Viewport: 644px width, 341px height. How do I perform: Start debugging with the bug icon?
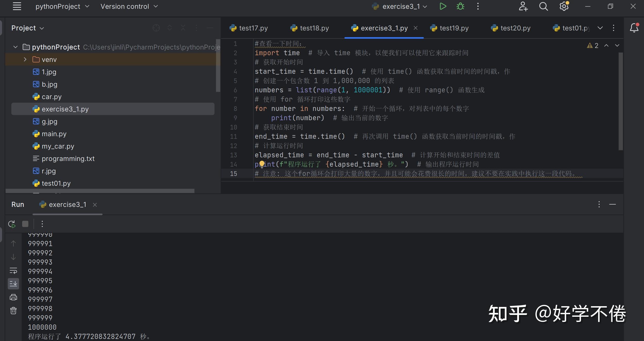(461, 6)
